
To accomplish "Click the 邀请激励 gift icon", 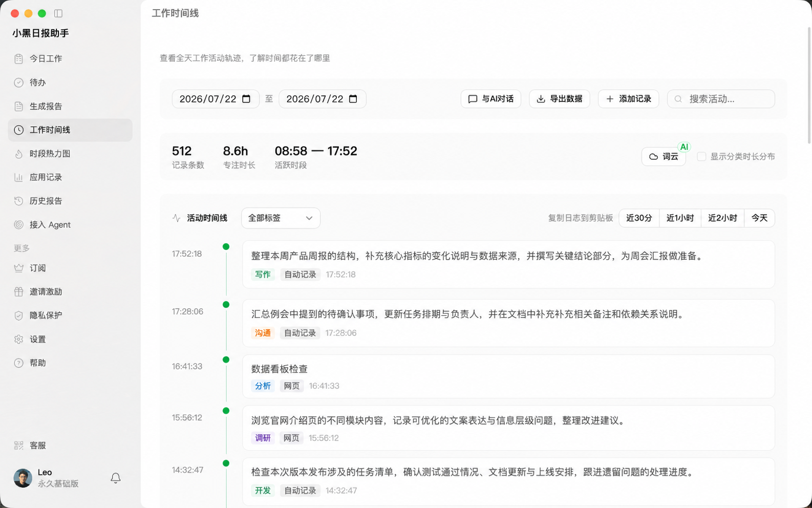I will tap(19, 291).
